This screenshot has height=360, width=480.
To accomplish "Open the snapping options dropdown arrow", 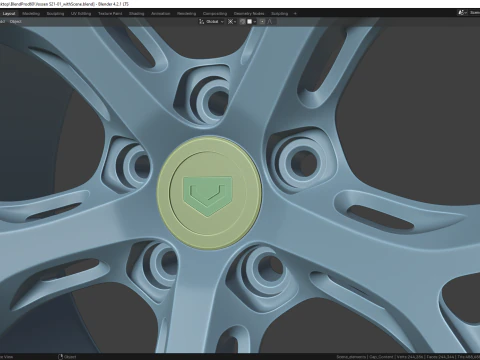I will click(x=255, y=22).
